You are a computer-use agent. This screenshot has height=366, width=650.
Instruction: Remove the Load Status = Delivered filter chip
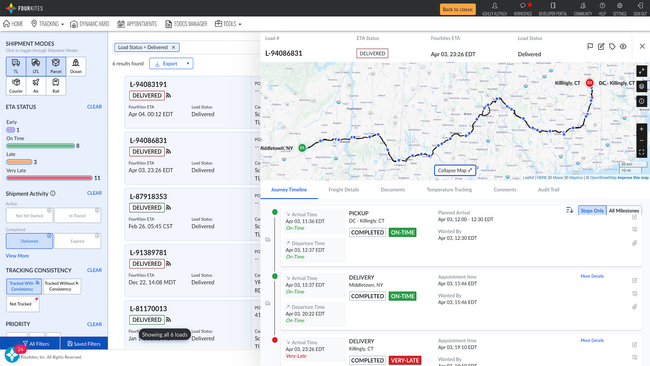[x=173, y=47]
